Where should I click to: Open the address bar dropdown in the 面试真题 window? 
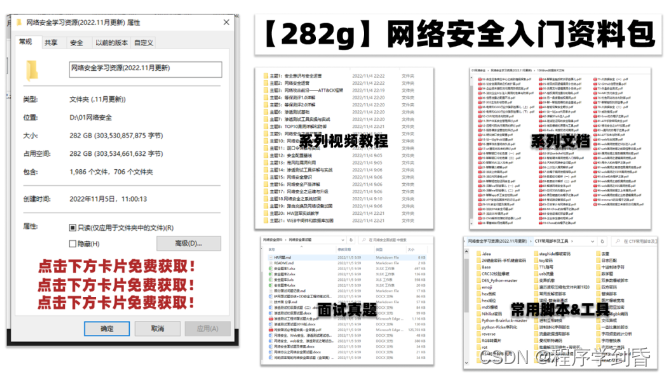click(x=343, y=240)
